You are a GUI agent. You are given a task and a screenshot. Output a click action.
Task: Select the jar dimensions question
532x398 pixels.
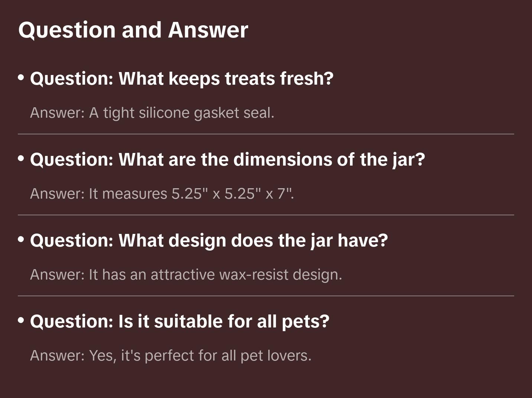tap(227, 159)
